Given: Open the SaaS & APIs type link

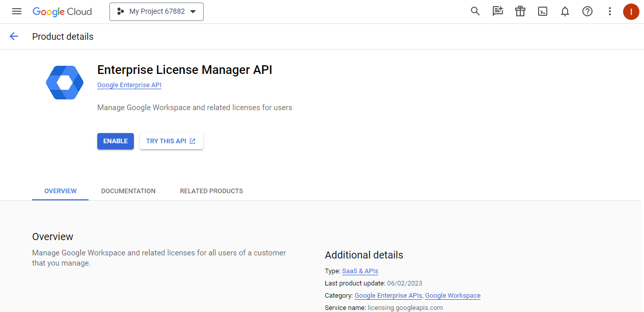Looking at the screenshot, I should 360,271.
